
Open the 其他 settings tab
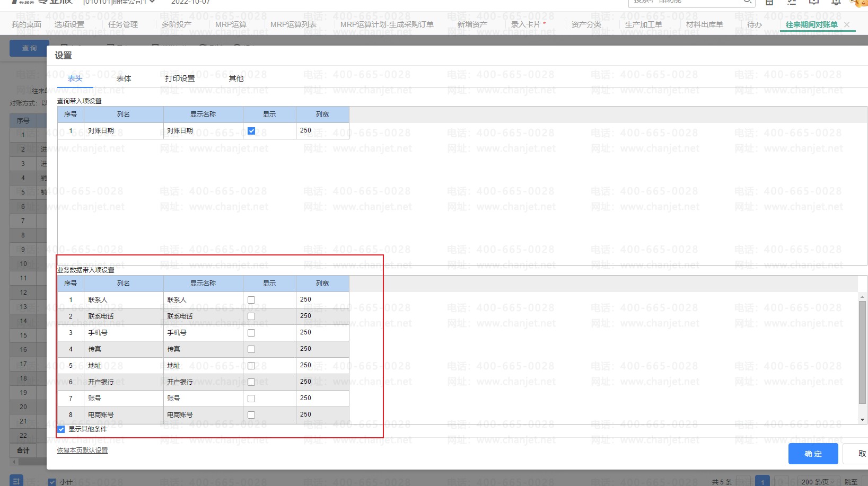pos(236,78)
